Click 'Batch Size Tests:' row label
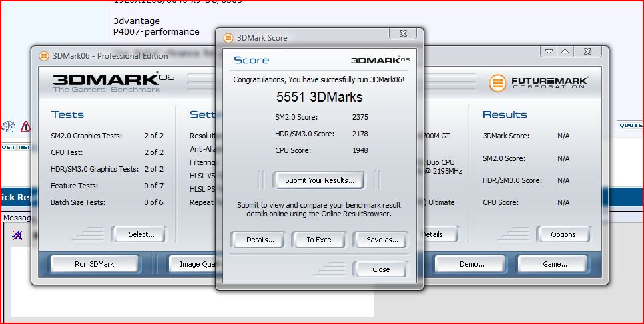644x324 pixels. (78, 202)
